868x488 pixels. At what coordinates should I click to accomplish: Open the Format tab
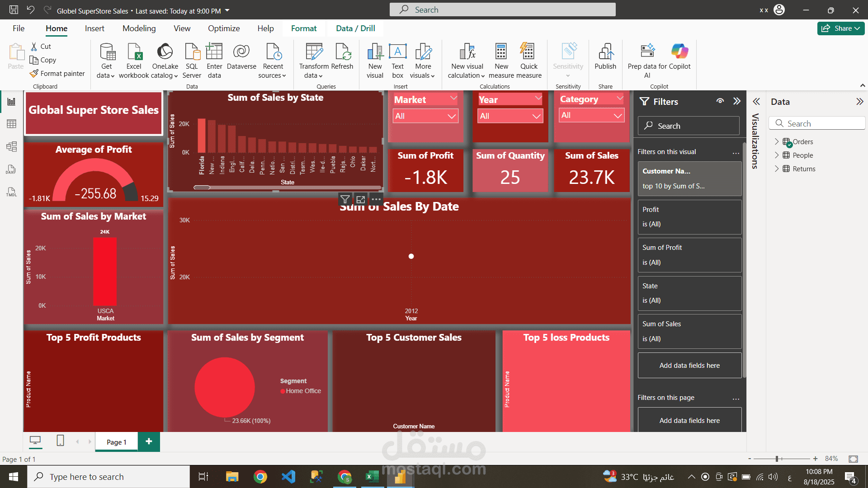tap(304, 28)
